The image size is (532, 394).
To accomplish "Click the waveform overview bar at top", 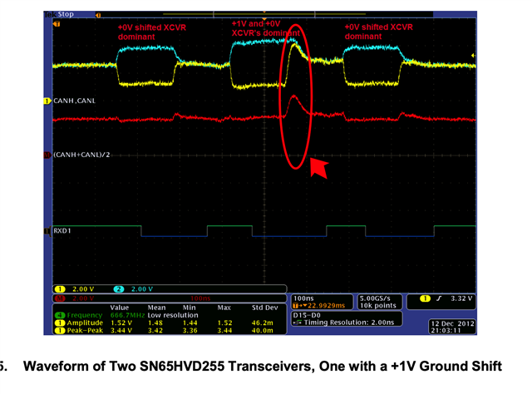I will [264, 14].
